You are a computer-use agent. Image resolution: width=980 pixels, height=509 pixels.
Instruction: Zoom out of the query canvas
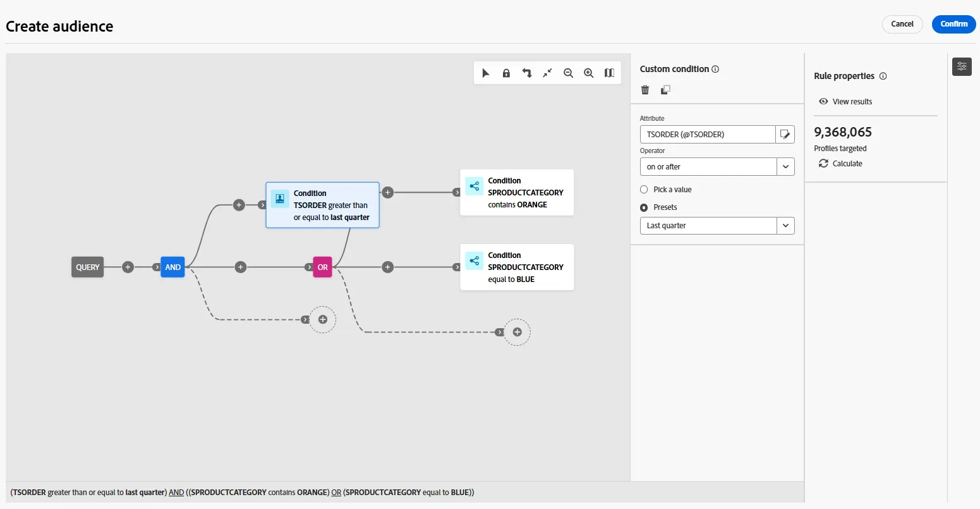coord(568,73)
